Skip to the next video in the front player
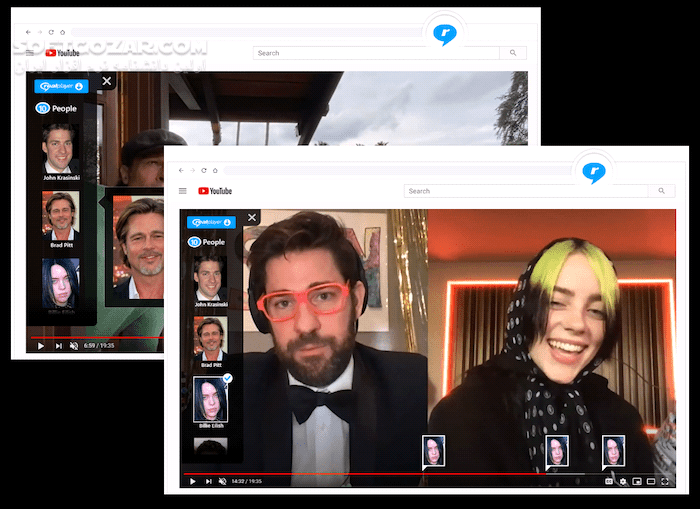 click(207, 481)
